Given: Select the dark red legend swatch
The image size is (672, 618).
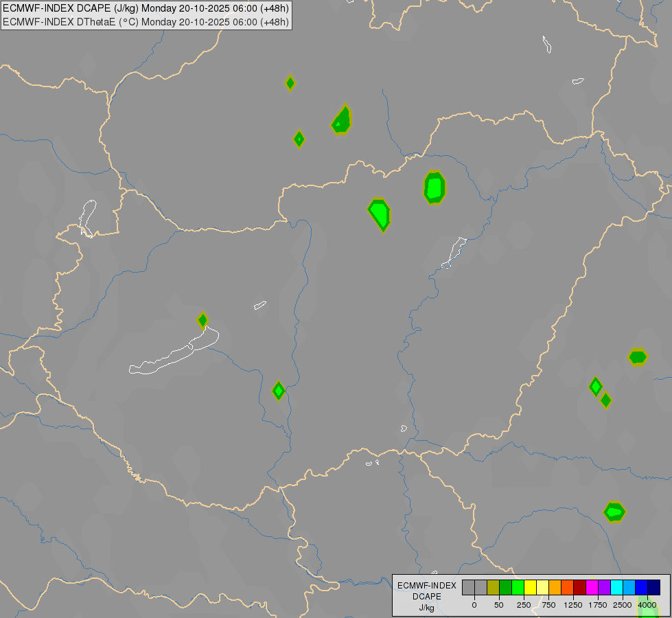Looking at the screenshot, I should tap(580, 588).
